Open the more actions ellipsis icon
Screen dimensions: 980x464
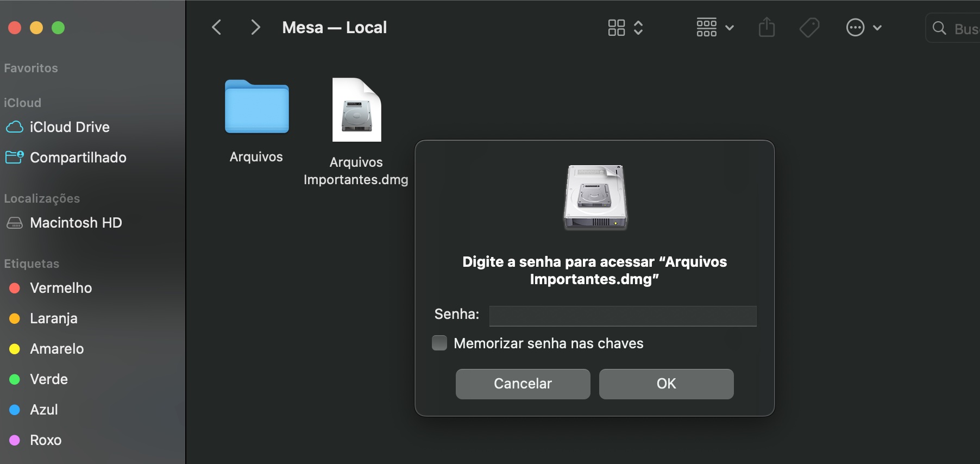(856, 27)
